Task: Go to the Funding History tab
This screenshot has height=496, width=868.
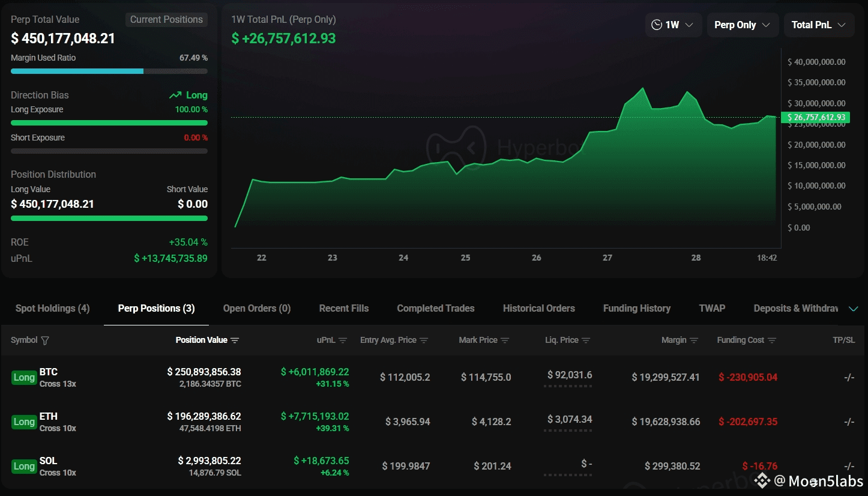Action: [x=636, y=309]
